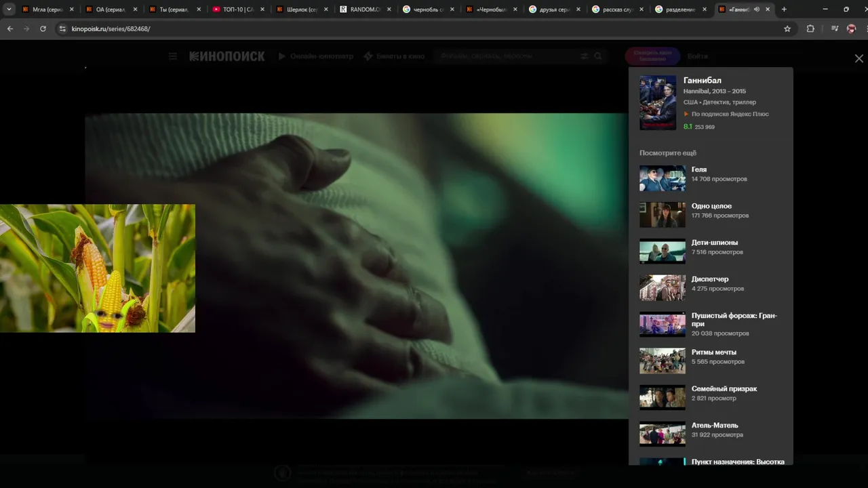This screenshot has width=868, height=488.
Task: Reload the Kinopoisk page
Action: (x=43, y=28)
